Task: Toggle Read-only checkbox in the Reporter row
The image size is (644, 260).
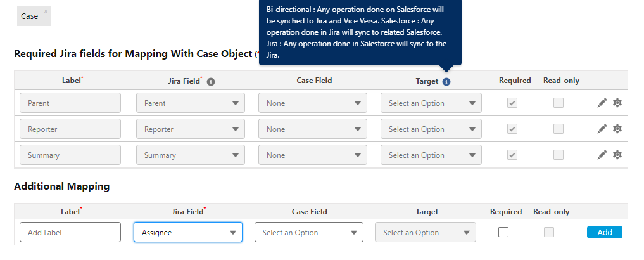Action: point(558,129)
